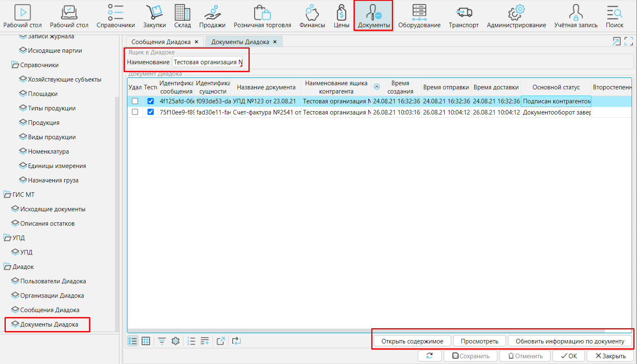The width and height of the screenshot is (637, 364).
Task: Collapse the ГИС МТ folder in tree
Action: coord(7,195)
